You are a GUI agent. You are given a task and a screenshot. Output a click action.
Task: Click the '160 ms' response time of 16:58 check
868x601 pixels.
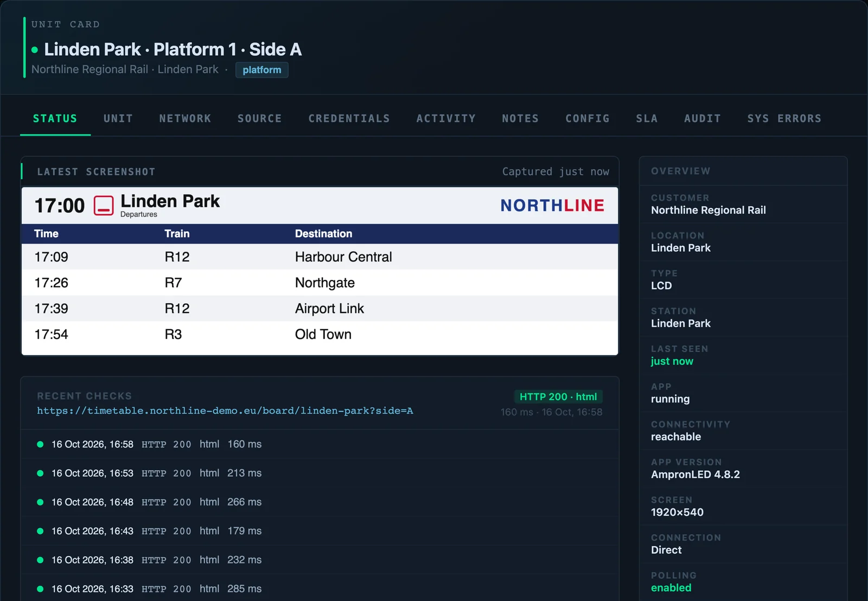[x=245, y=444]
